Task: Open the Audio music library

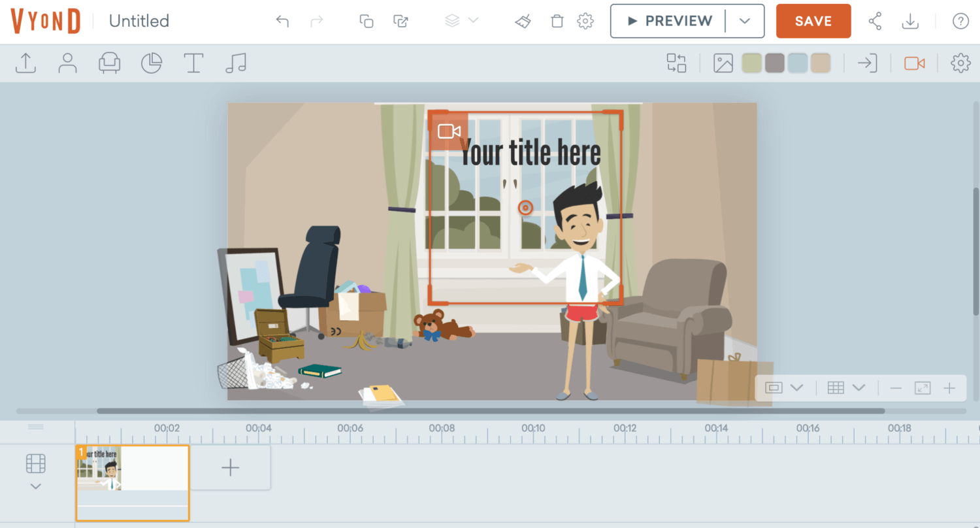Action: [x=235, y=63]
